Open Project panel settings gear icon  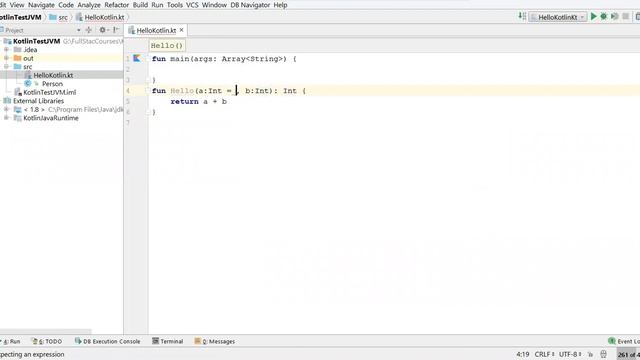tap(102, 30)
